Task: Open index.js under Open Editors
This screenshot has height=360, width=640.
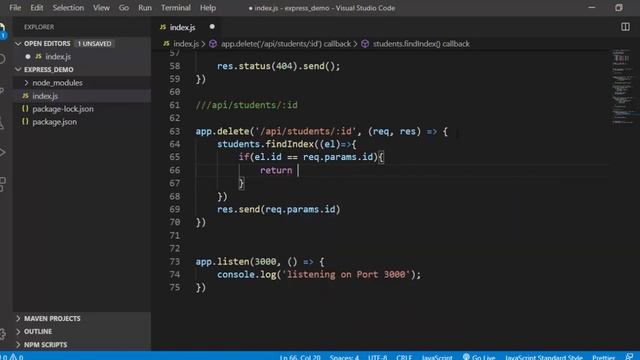Action: tap(58, 56)
